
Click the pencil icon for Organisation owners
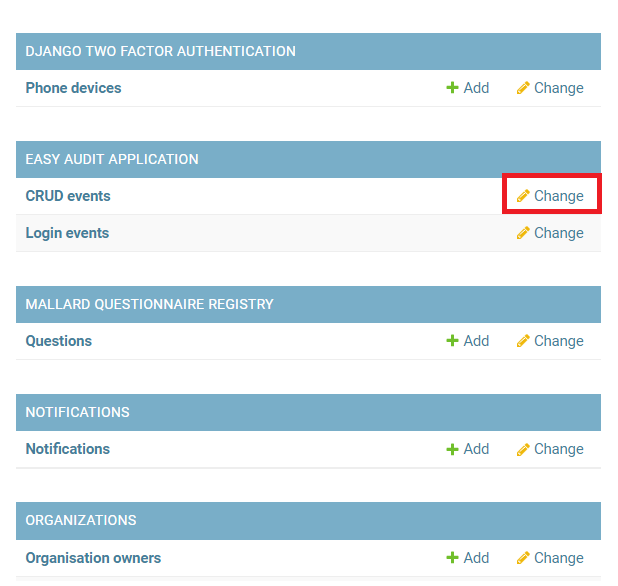523,558
